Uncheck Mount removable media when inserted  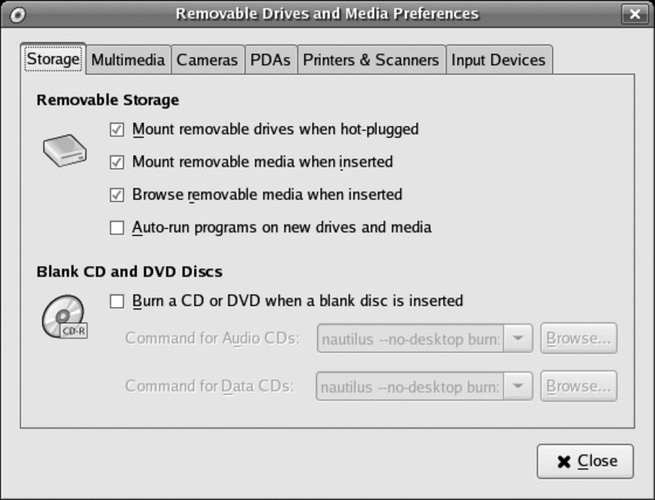pyautogui.click(x=117, y=162)
